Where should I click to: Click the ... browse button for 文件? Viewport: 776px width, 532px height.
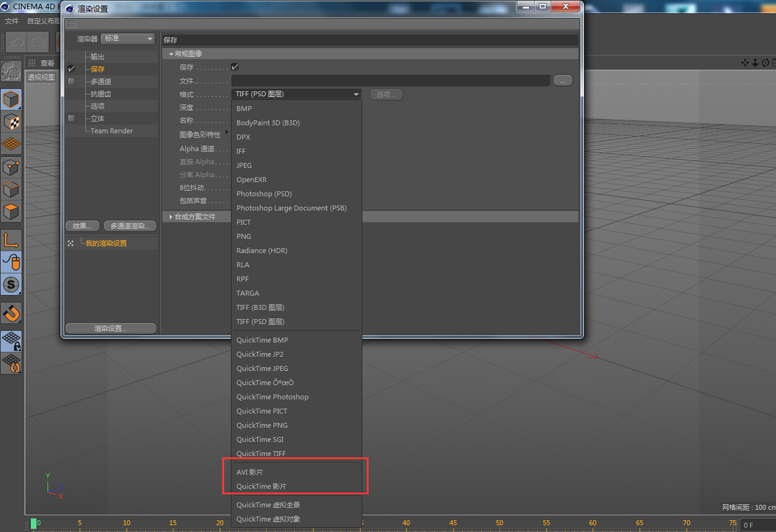point(563,80)
